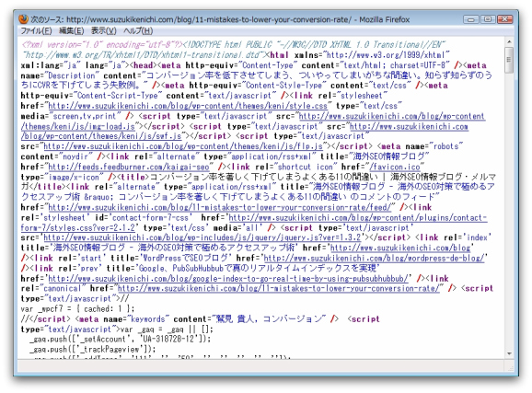Open the keni/style.css stylesheet link
532x393 pixels.
(x=188, y=106)
